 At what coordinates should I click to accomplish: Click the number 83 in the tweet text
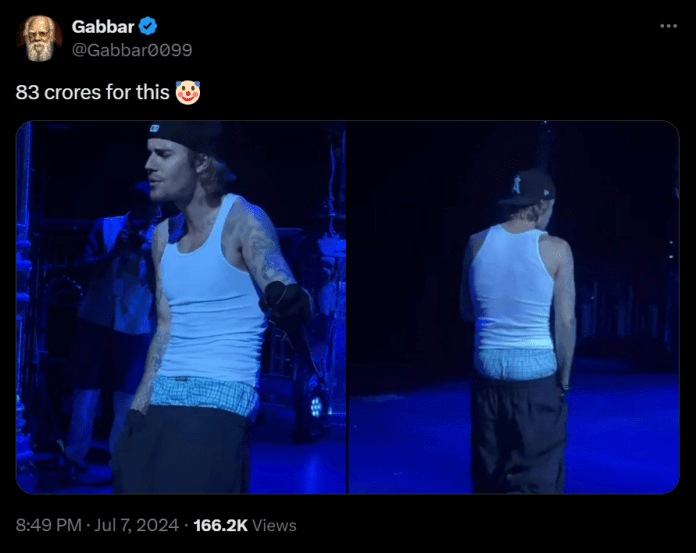[x=28, y=93]
